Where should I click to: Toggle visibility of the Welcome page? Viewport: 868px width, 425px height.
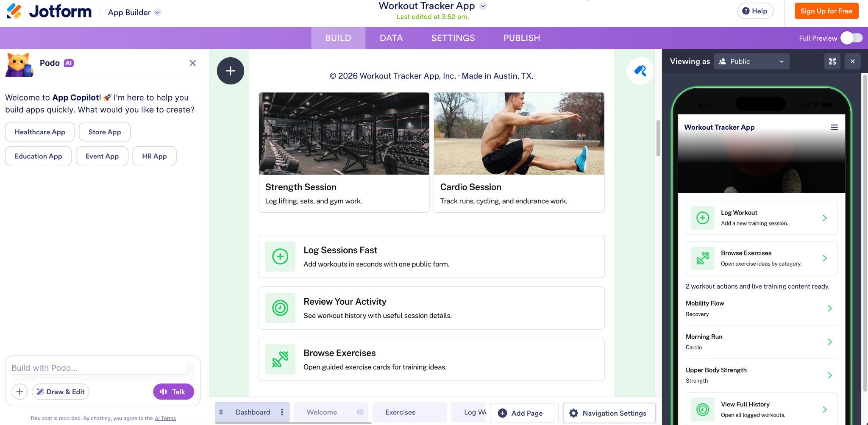point(360,412)
